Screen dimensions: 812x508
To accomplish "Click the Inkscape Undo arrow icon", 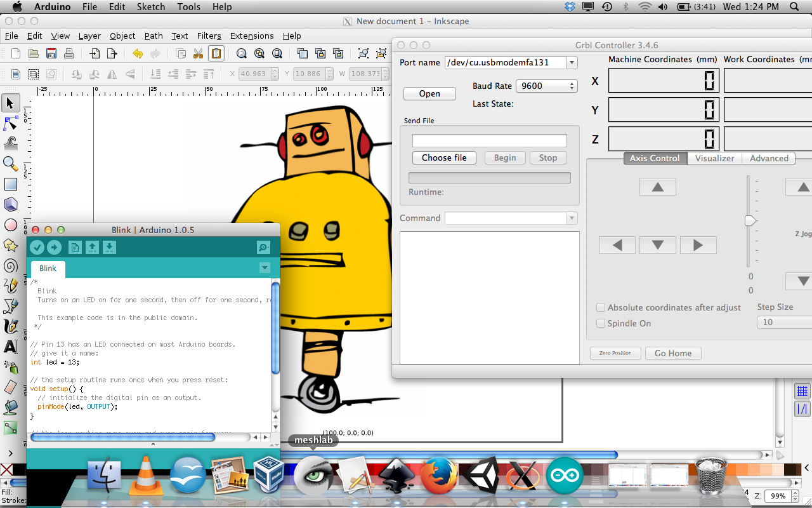I will tap(138, 53).
